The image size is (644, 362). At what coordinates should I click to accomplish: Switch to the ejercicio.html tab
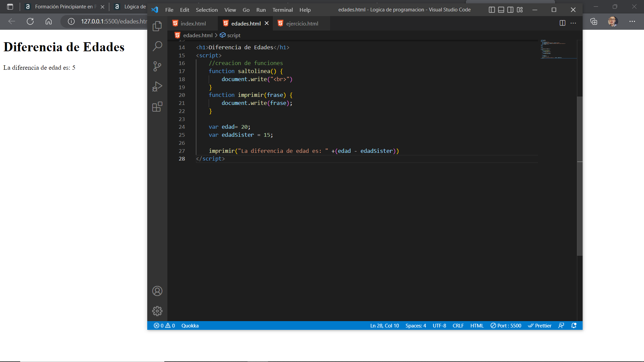click(x=302, y=23)
